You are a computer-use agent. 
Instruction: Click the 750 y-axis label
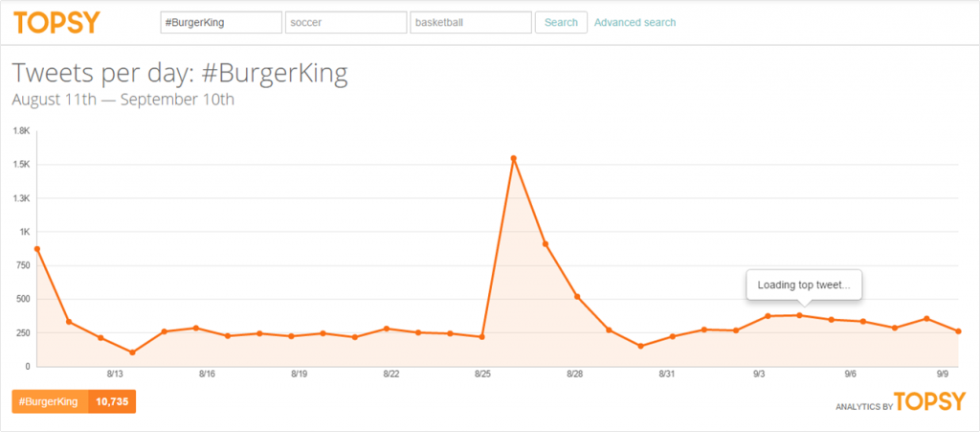pyautogui.click(x=23, y=265)
